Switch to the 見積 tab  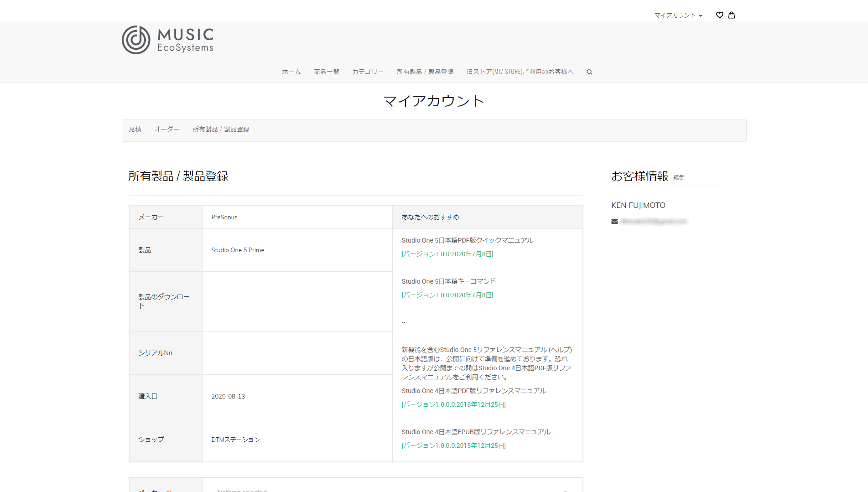(x=135, y=129)
